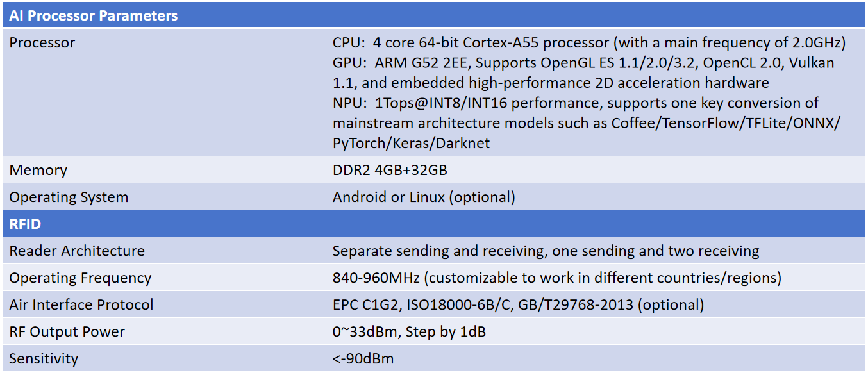Select the EPC C1G2 protocol value

click(518, 305)
